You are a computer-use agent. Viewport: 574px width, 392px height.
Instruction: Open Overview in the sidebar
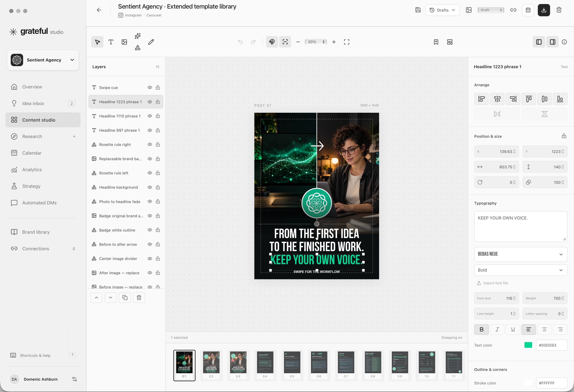pos(43,87)
